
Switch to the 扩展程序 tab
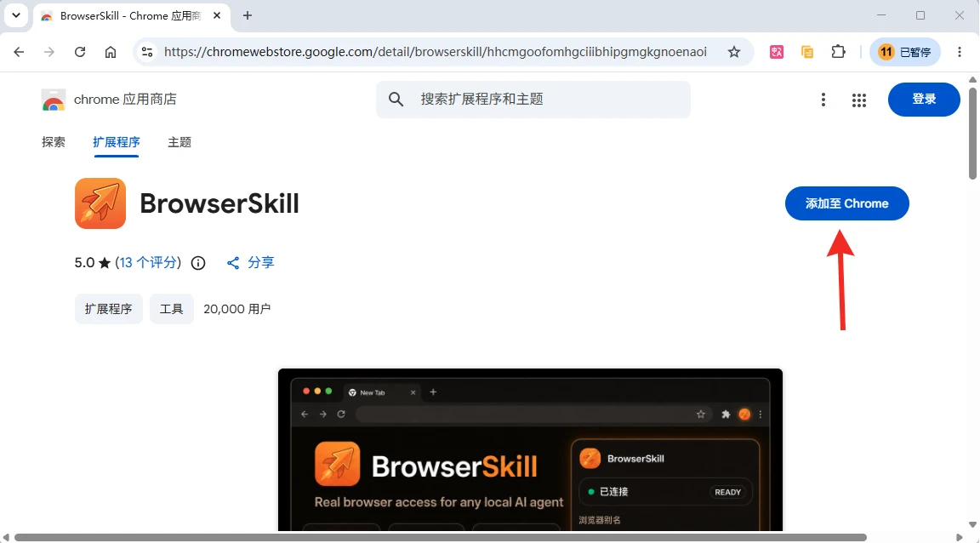coord(117,142)
